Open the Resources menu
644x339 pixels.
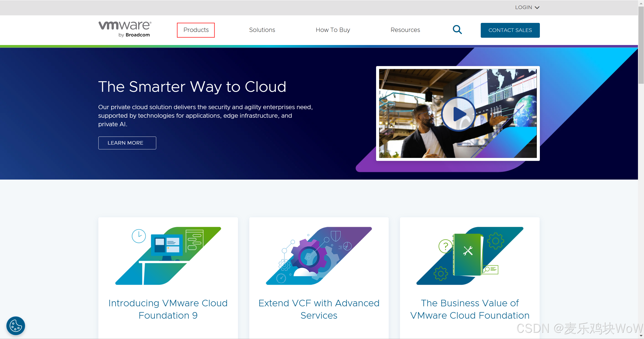click(x=405, y=30)
